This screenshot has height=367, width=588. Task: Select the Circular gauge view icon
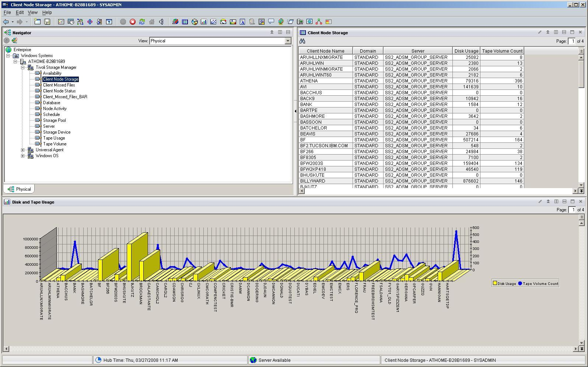pyautogui.click(x=223, y=22)
